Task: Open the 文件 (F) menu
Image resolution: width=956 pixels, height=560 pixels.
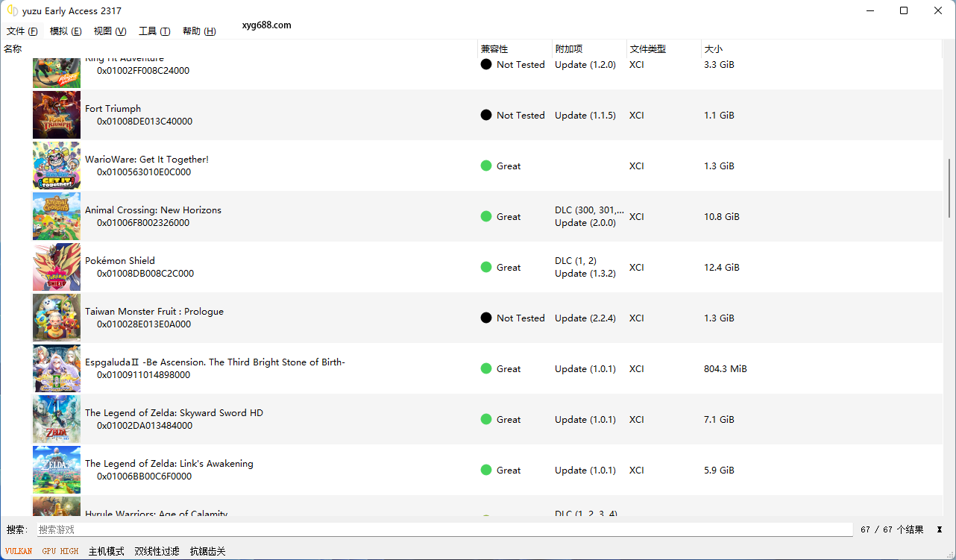Action: coord(22,31)
